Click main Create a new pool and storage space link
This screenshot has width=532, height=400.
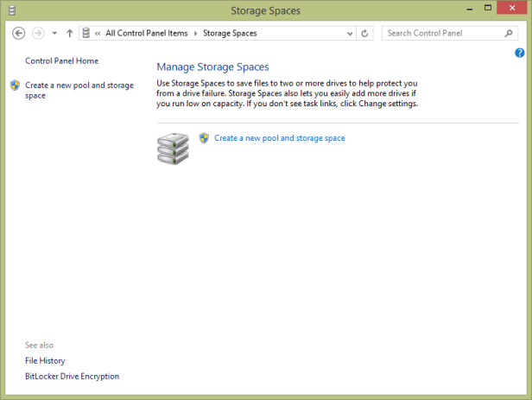tap(279, 137)
